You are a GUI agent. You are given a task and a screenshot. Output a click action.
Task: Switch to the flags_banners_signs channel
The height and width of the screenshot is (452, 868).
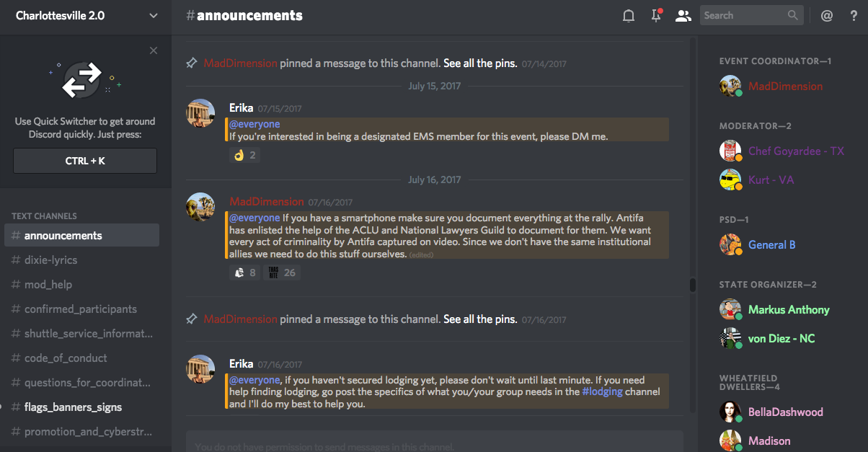(73, 407)
